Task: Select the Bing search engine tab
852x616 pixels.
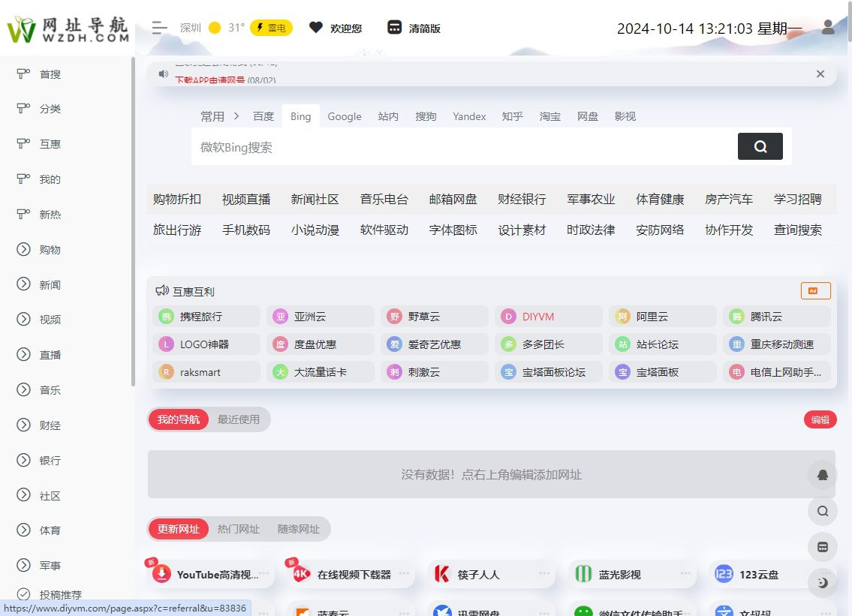Action: click(300, 116)
